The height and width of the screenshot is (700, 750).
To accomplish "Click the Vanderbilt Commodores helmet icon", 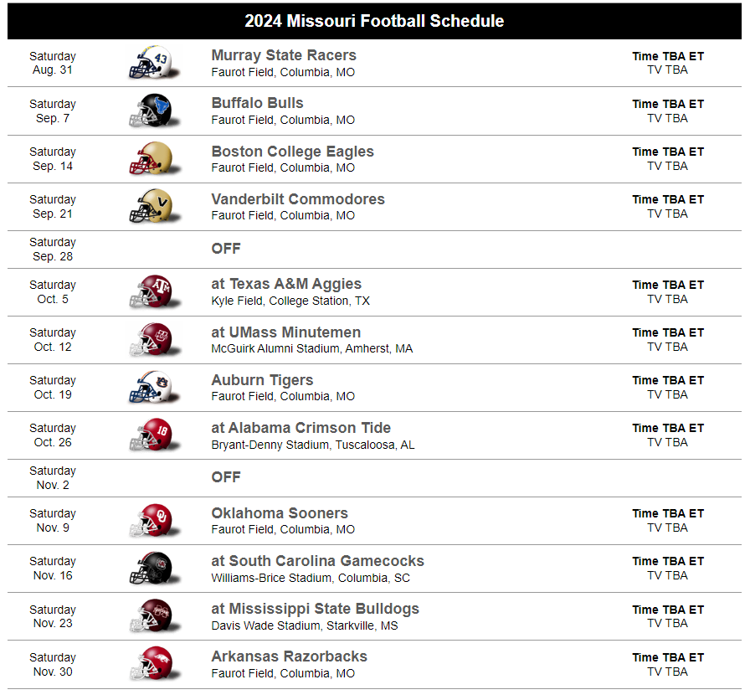I will click(151, 206).
